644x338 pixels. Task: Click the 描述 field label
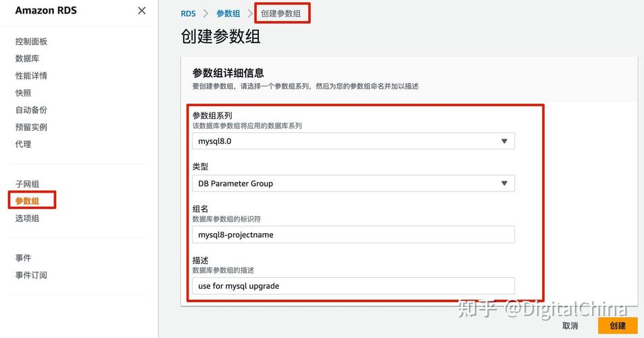[x=201, y=260]
